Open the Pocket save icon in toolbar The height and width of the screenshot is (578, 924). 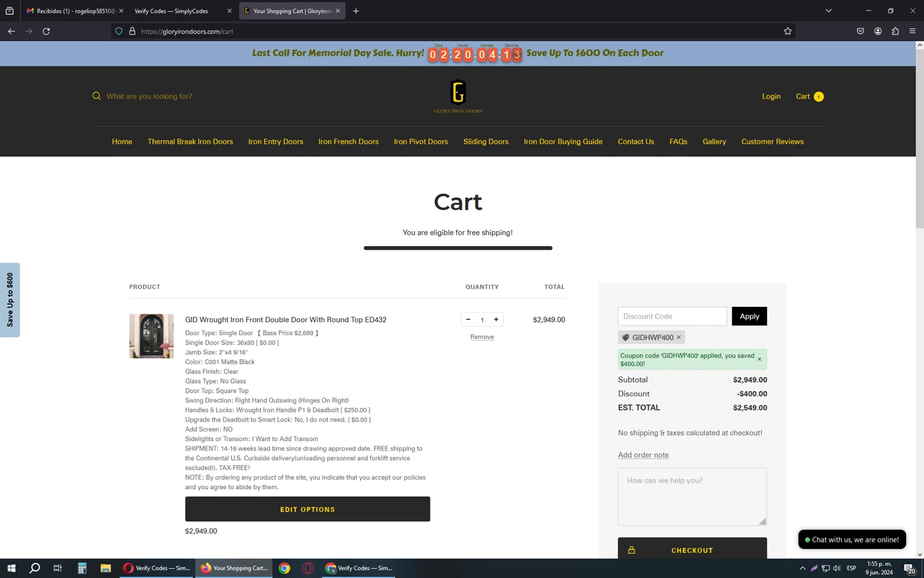tap(861, 31)
